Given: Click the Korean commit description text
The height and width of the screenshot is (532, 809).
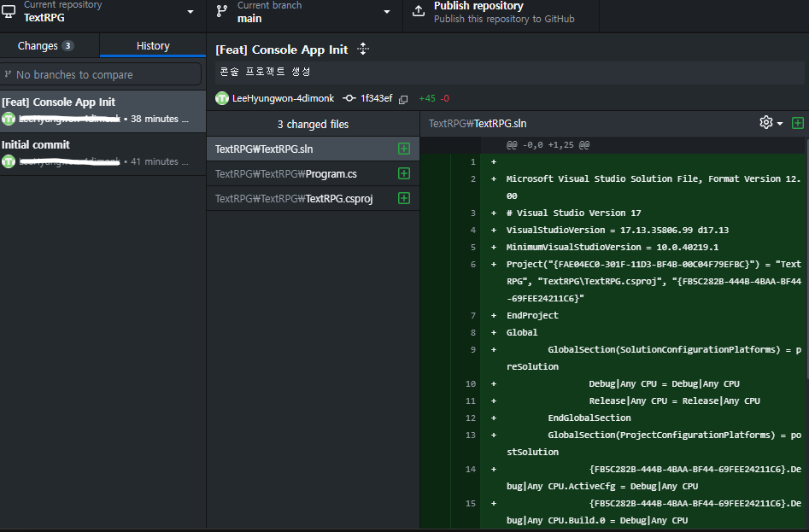Looking at the screenshot, I should click(x=265, y=72).
